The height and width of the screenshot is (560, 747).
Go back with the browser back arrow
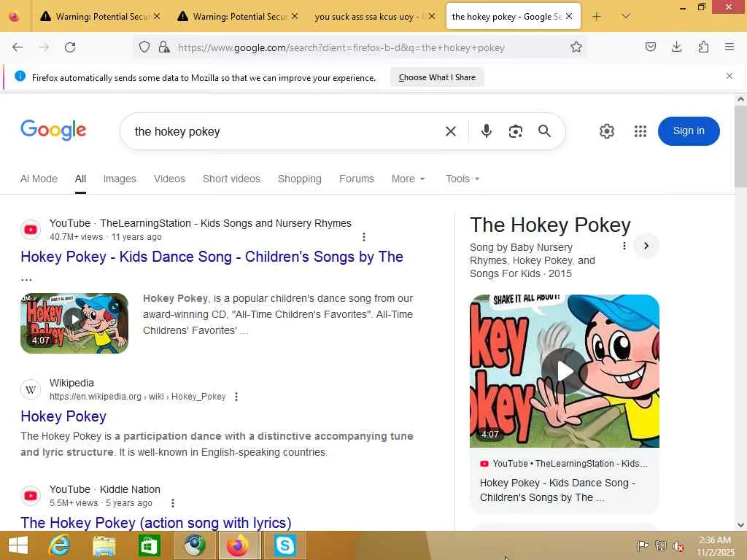point(18,47)
